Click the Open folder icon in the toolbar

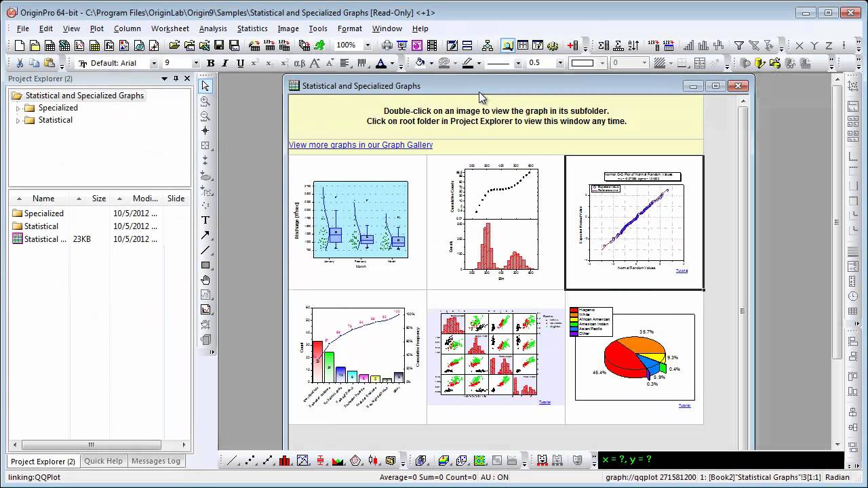[174, 45]
